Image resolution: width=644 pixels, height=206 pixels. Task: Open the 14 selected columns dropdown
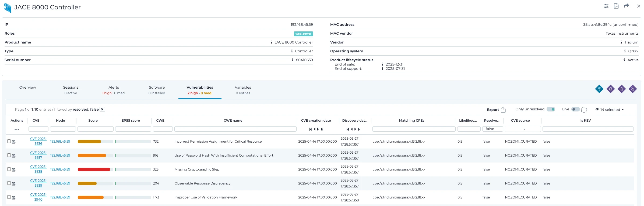[x=610, y=110]
